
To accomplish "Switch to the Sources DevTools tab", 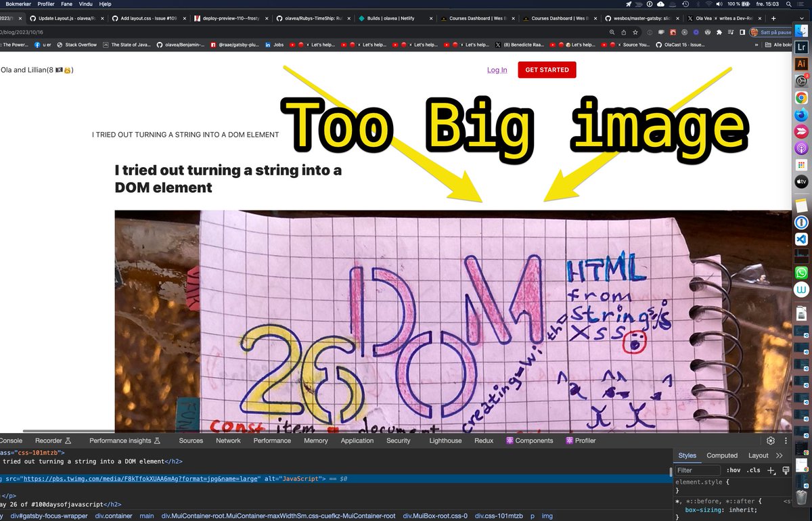I will point(191,440).
